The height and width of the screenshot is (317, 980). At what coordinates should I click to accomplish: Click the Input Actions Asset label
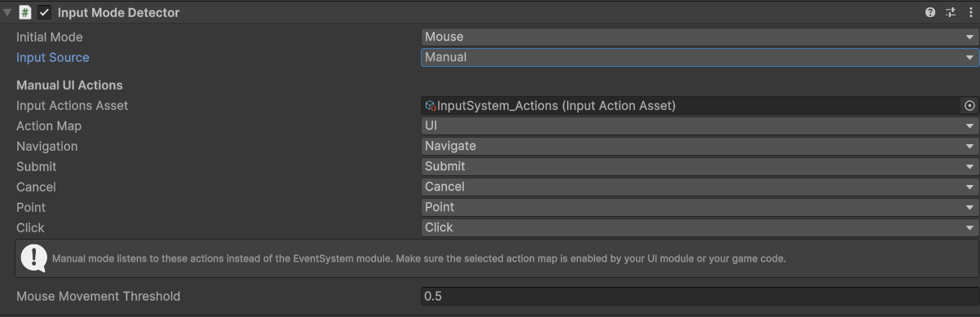tap(72, 106)
